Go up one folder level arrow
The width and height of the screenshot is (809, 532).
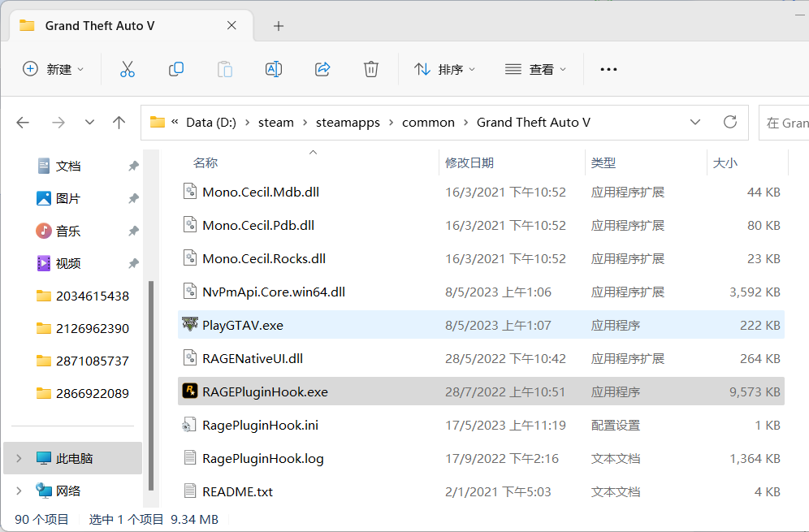click(x=119, y=123)
